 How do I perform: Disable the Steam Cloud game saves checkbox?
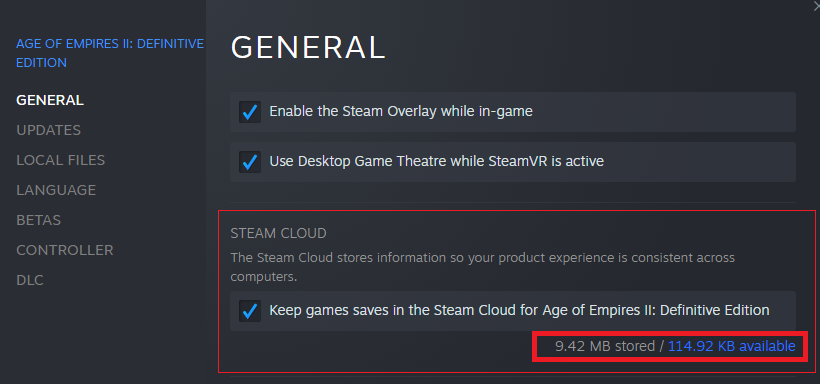click(x=250, y=311)
